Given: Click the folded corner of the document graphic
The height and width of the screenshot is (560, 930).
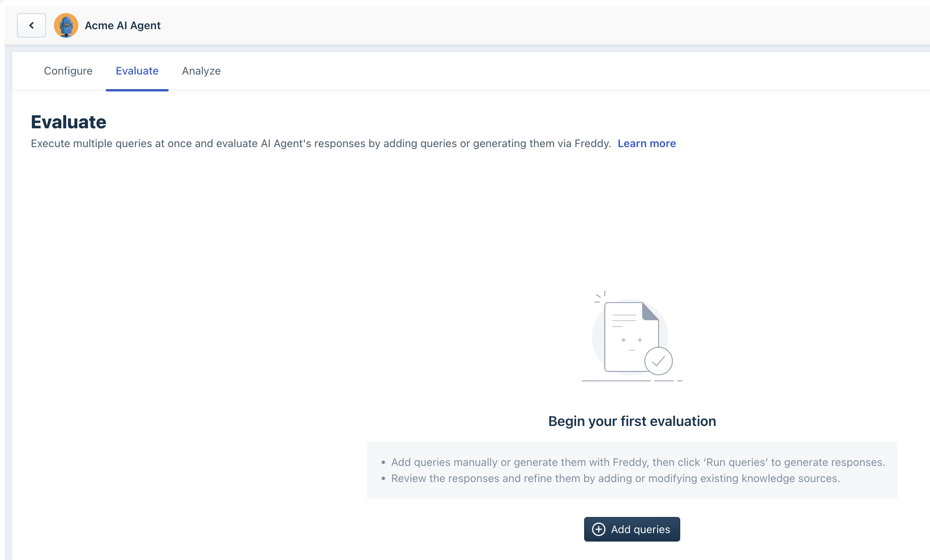Looking at the screenshot, I should point(650,311).
